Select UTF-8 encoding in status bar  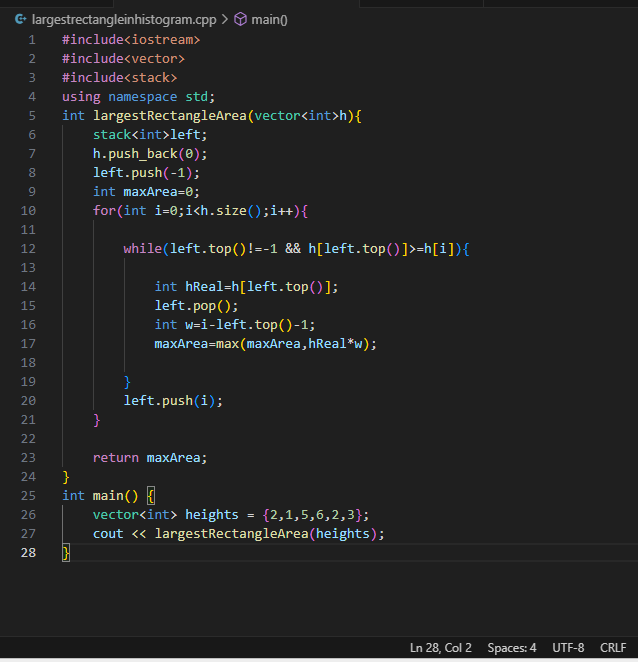point(568,648)
